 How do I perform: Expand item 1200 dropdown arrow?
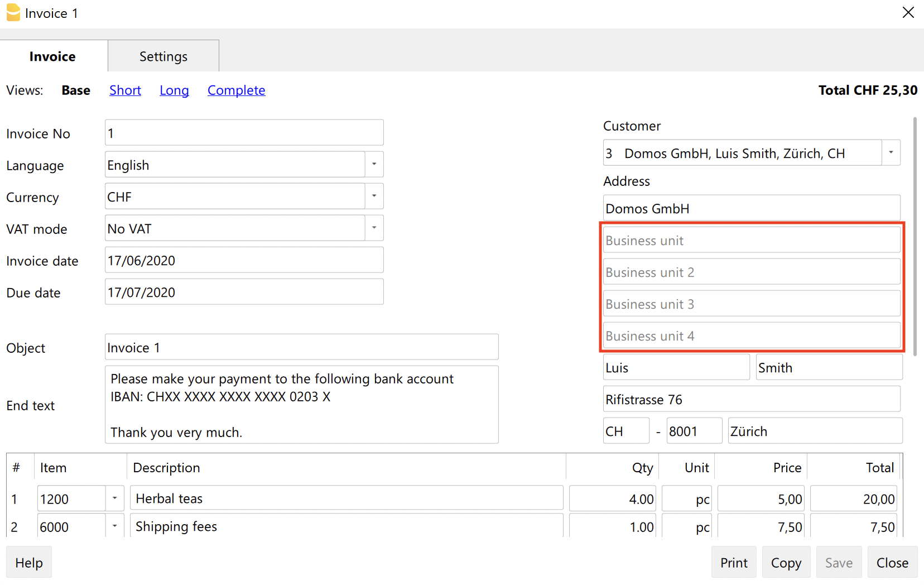pos(114,498)
